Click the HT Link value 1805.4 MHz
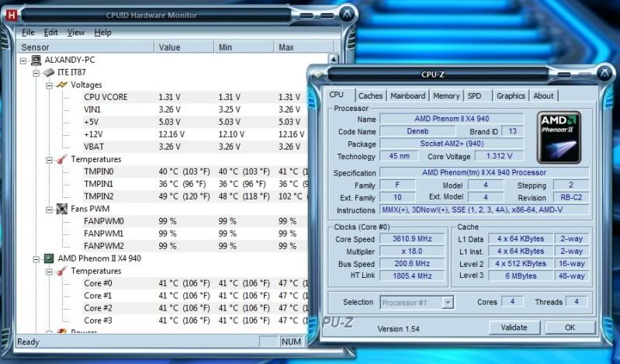 [412, 276]
